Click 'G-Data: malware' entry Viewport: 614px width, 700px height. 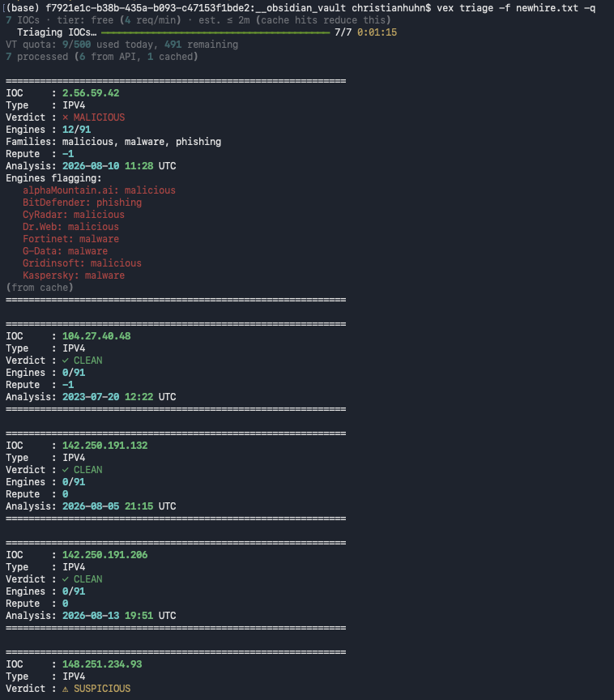[x=65, y=251]
